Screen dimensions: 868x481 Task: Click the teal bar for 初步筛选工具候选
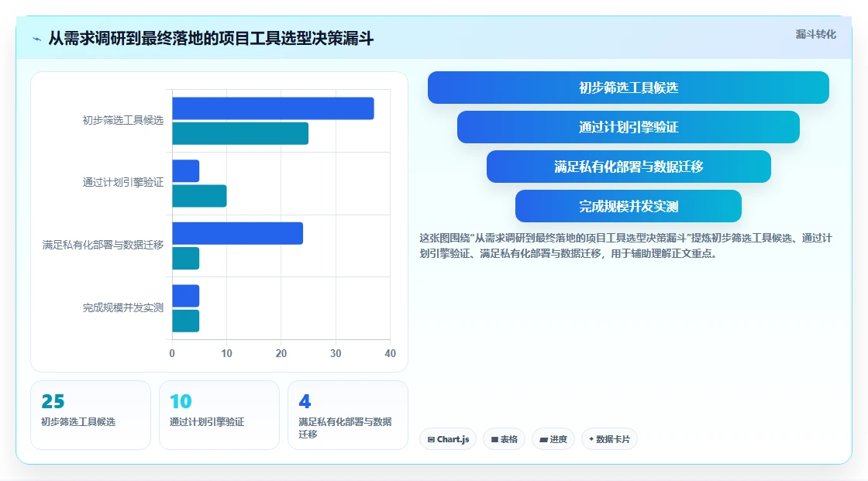pos(240,133)
